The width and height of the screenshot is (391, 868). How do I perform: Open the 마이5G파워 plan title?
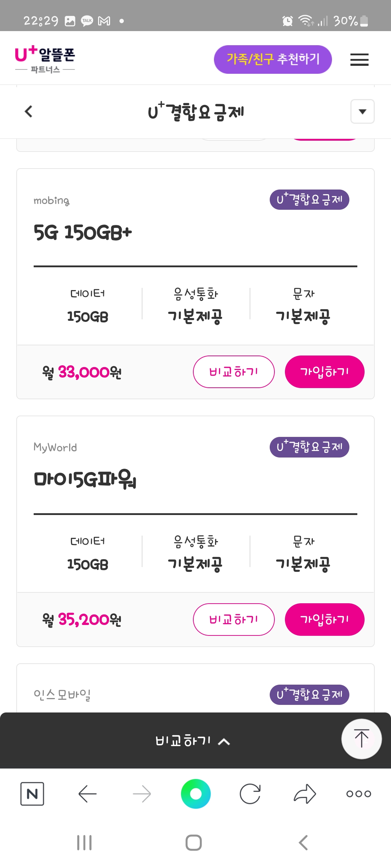pyautogui.click(x=85, y=479)
